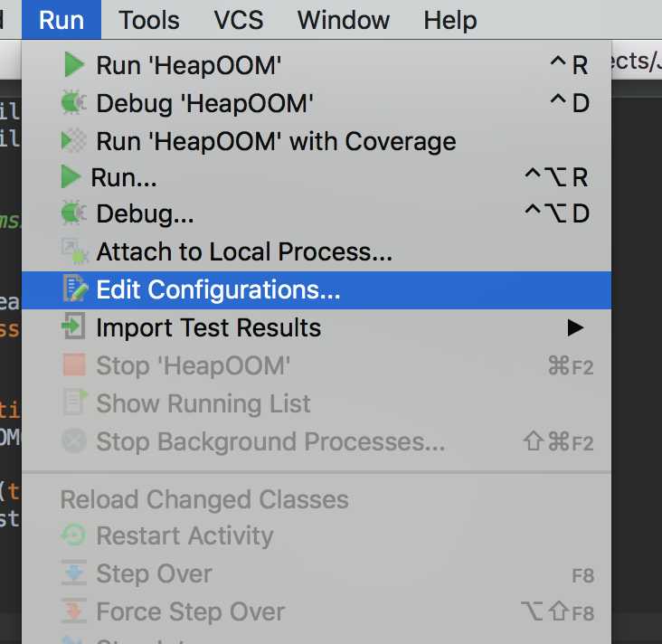Click the Attach to Local Process icon
662x644 pixels.
[74, 251]
